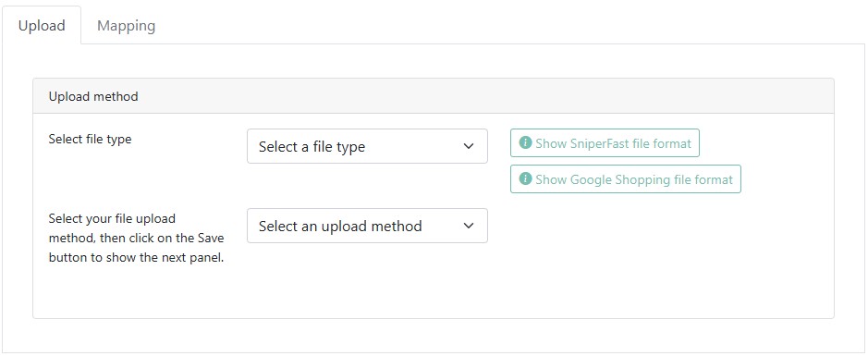Click the Upload method panel header bar
Screen dimensions: 868x356
coord(434,96)
